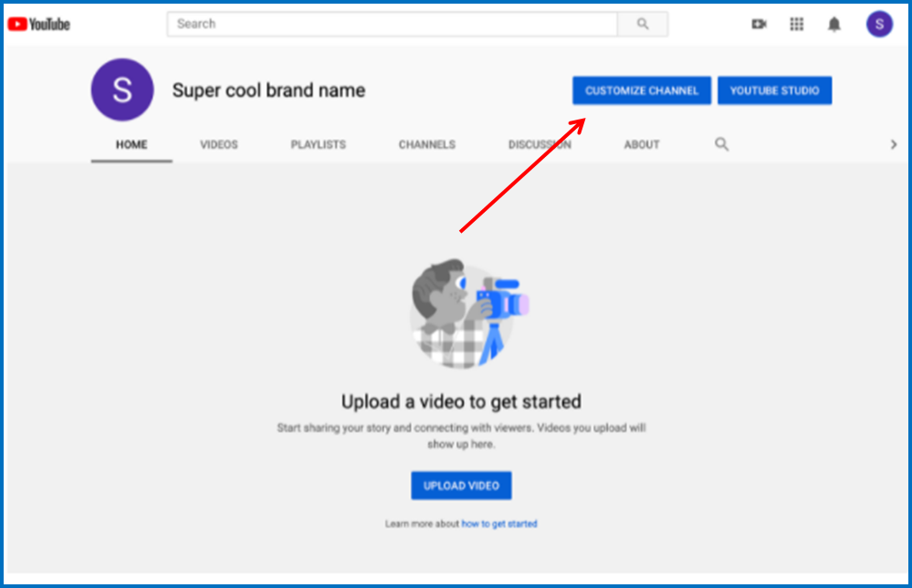This screenshot has width=912, height=588.
Task: Open the Channels tab
Action: (x=427, y=144)
